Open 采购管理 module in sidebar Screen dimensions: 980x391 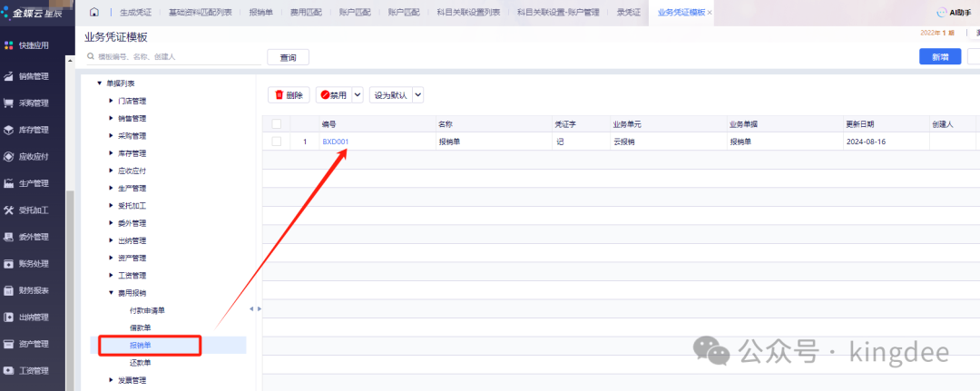pos(33,103)
